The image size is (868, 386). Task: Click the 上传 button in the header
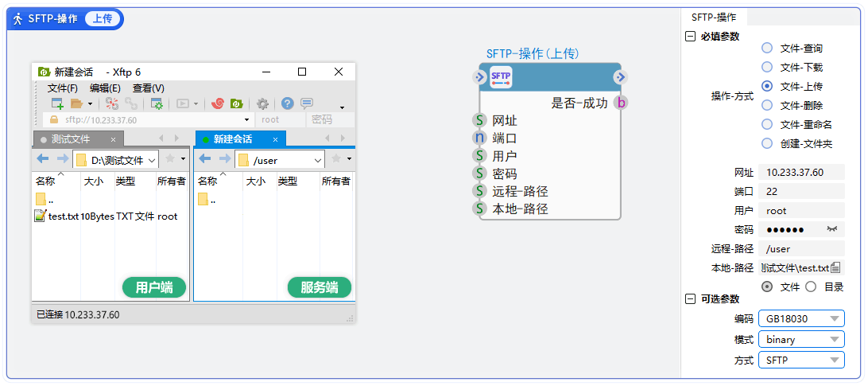pyautogui.click(x=103, y=18)
